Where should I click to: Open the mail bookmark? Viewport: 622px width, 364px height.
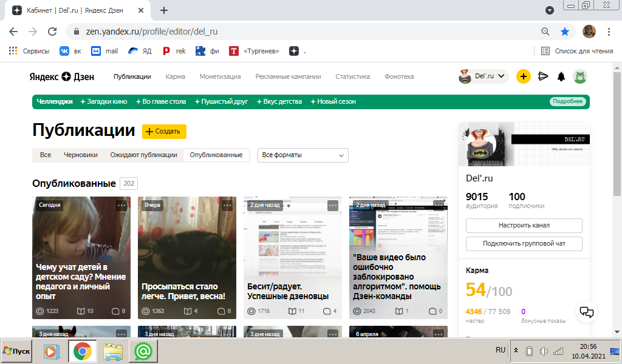(104, 51)
